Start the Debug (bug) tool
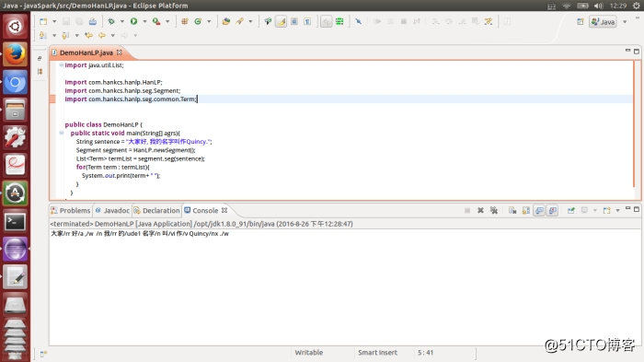This screenshot has height=362, width=644. coord(111,21)
